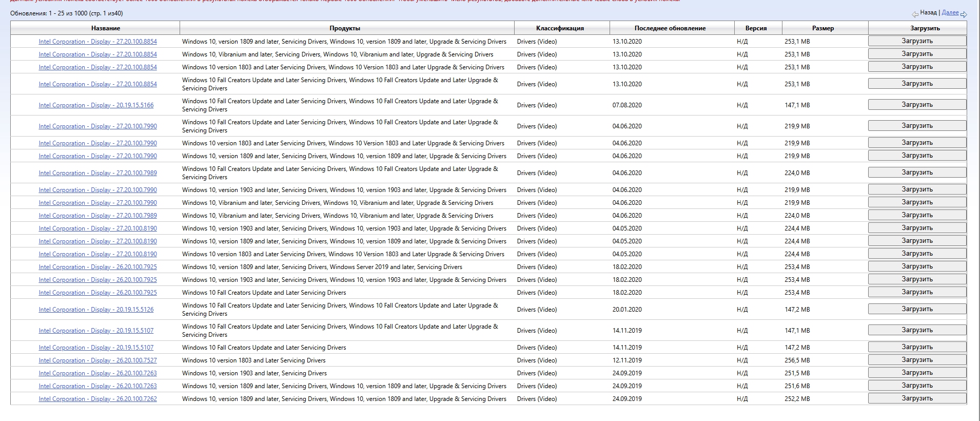980x421 pixels.
Task: Click the left arrow icon beside Назад
Action: [x=915, y=14]
